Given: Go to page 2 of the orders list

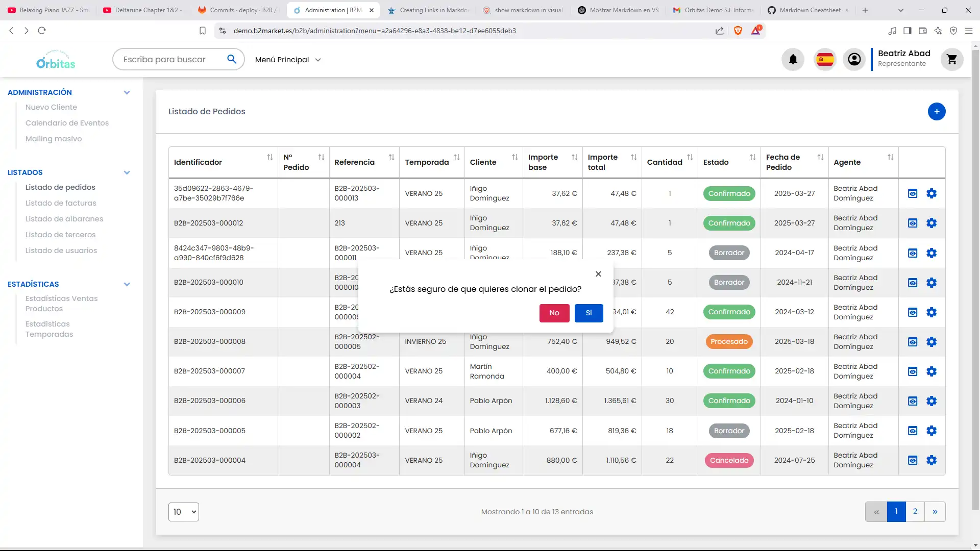Looking at the screenshot, I should pyautogui.click(x=915, y=511).
